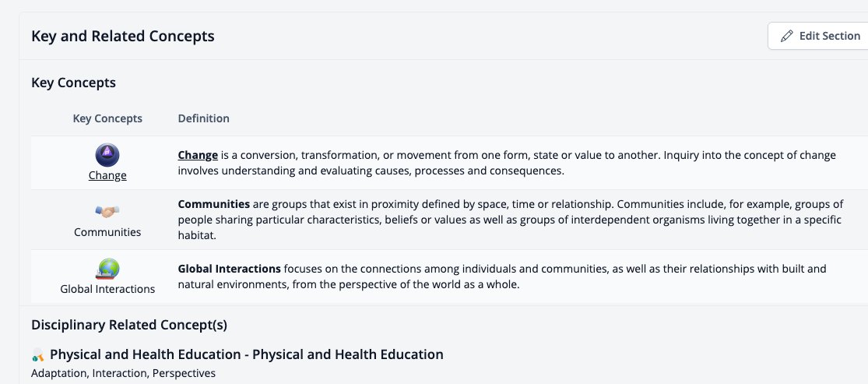Image resolution: width=868 pixels, height=384 pixels.
Task: Click the bold Change link in definition
Action: [x=196, y=155]
